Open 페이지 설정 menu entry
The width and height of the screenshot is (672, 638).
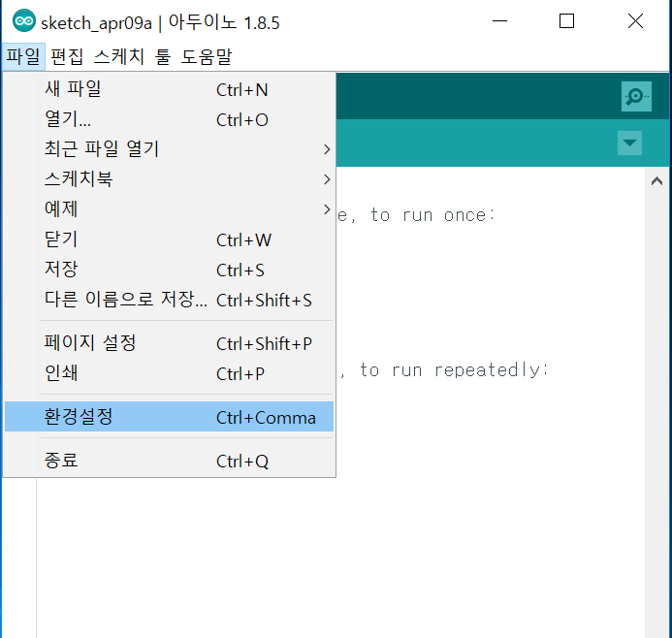(x=170, y=343)
